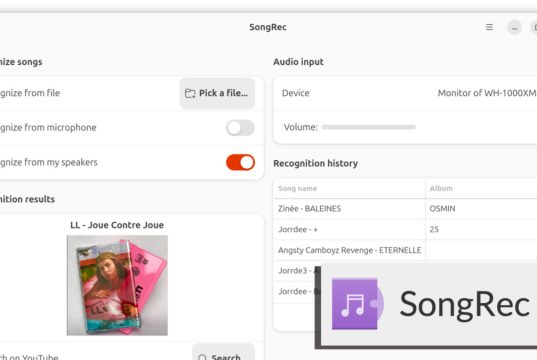Viewport: 537px width, 360px height.
Task: Sort history by Album column header
Action: (x=481, y=188)
